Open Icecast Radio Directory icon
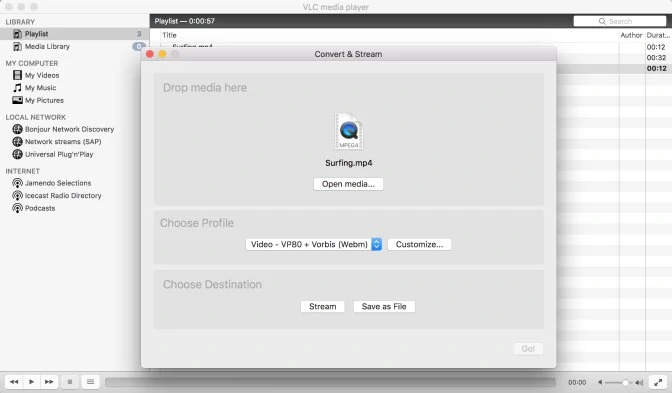 (17, 195)
